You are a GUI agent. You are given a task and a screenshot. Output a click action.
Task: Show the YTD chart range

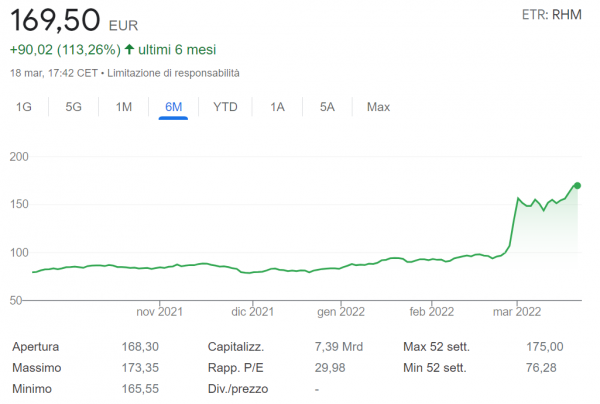coord(225,107)
